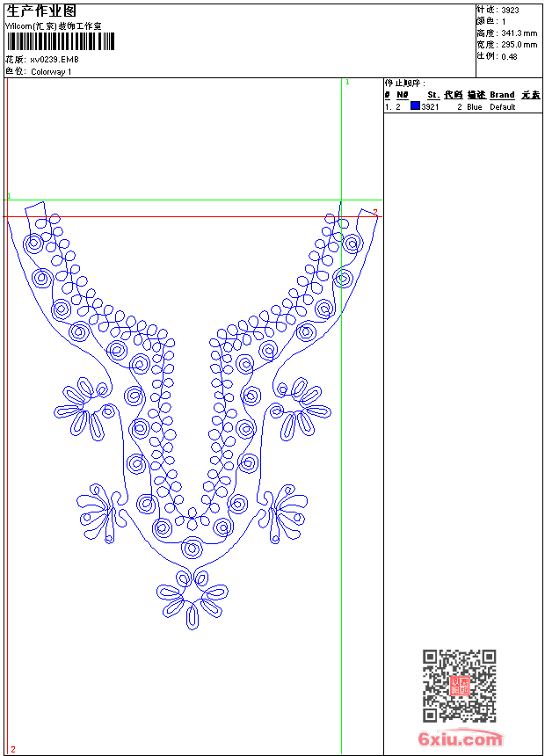
Task: Select the width value 295.0 mm
Action: point(519,45)
